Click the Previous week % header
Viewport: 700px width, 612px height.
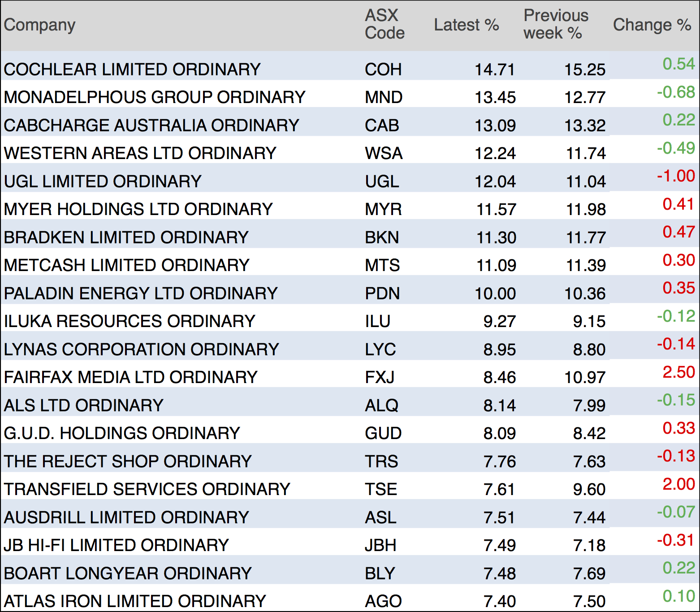click(x=555, y=25)
